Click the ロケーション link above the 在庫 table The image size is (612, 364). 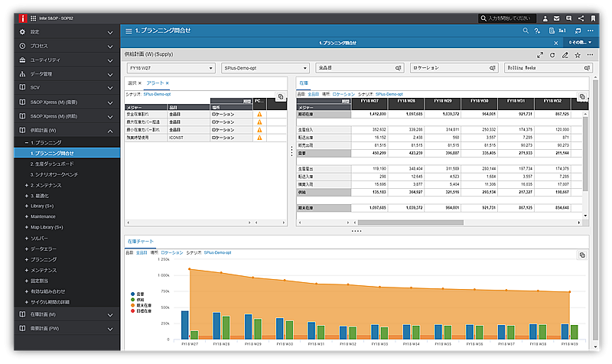pyautogui.click(x=343, y=94)
